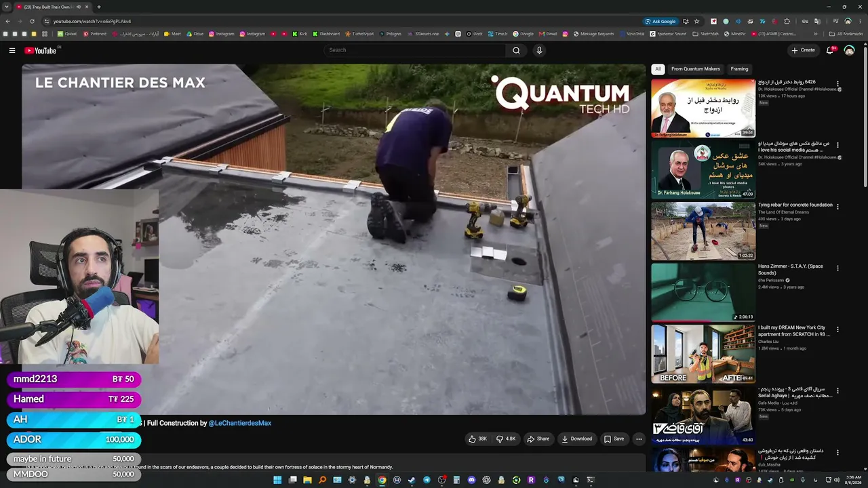Open Steam from the taskbar
868x488 pixels.
coord(412,480)
